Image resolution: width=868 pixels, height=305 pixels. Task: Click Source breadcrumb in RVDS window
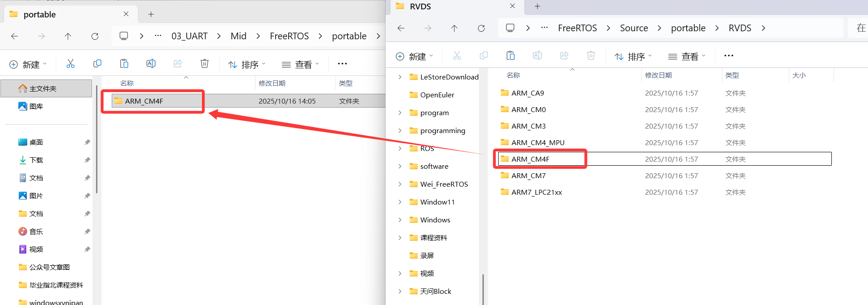click(x=634, y=28)
